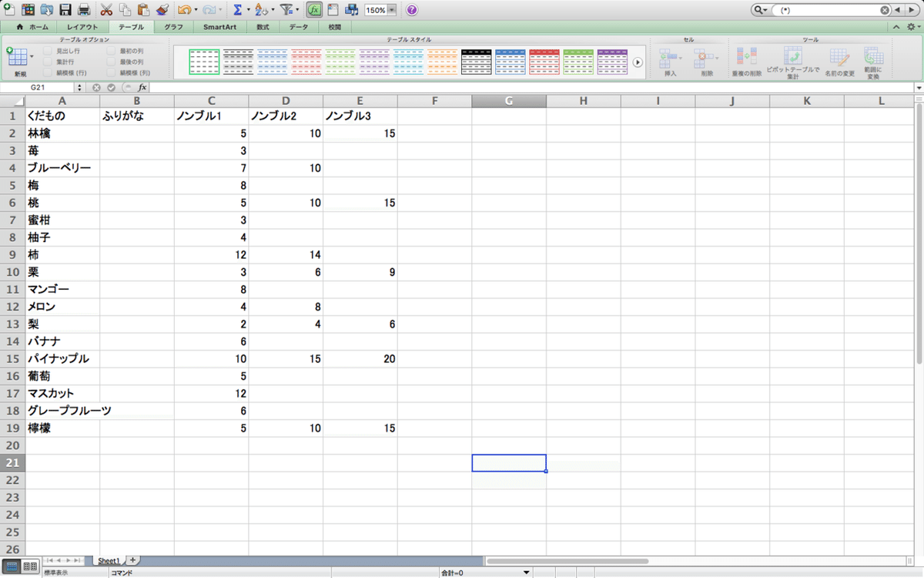This screenshot has width=924, height=578.
Task: Select the Format Painter brush
Action: (x=162, y=10)
